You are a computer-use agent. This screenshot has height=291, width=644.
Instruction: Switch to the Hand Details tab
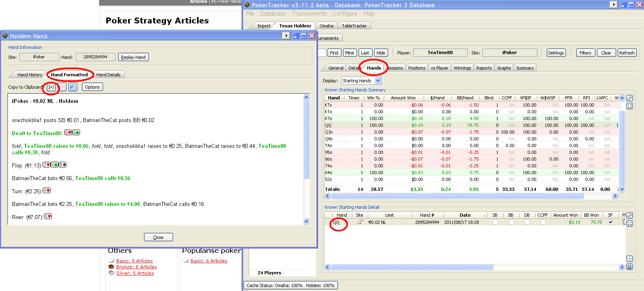[x=108, y=75]
